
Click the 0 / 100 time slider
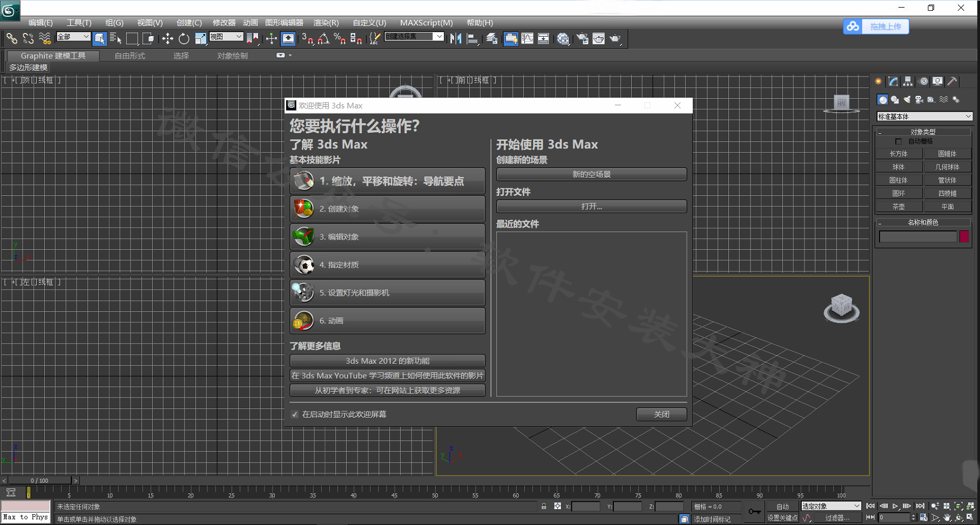click(39, 480)
